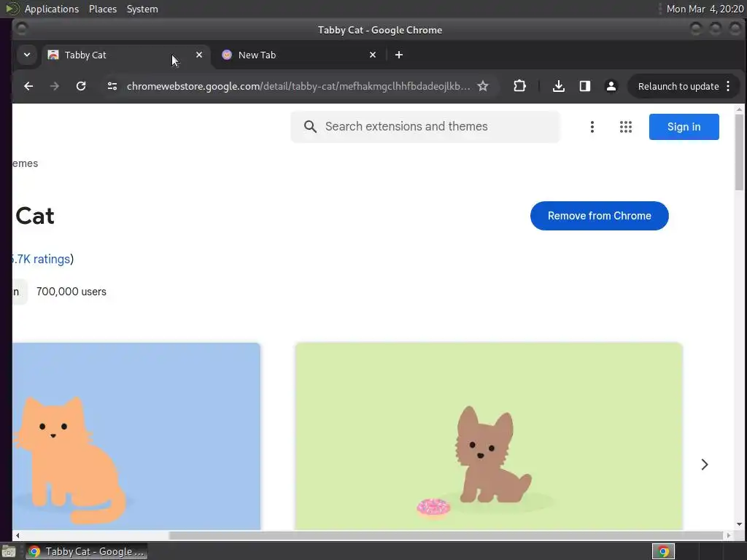Click the date and time clock
This screenshot has height=560, width=747.
pyautogui.click(x=705, y=9)
